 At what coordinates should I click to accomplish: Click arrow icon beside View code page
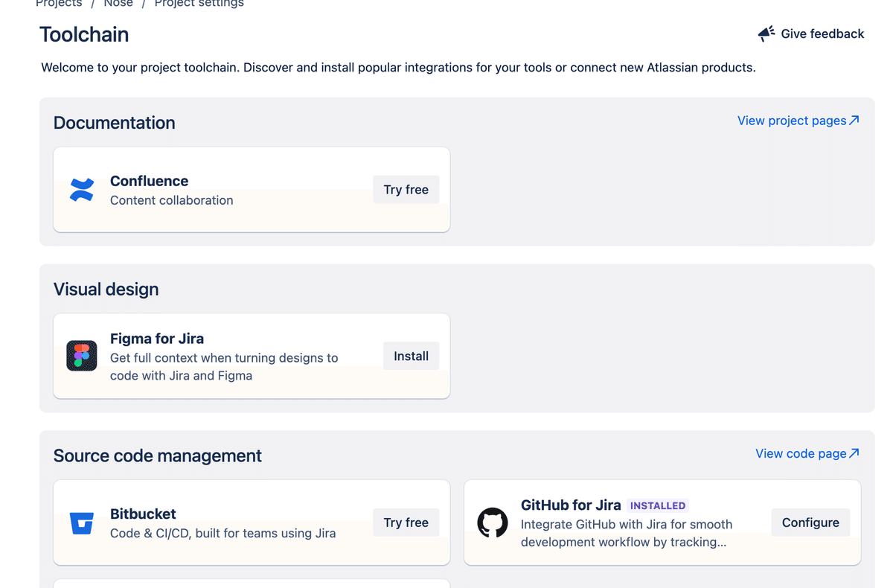tap(854, 453)
